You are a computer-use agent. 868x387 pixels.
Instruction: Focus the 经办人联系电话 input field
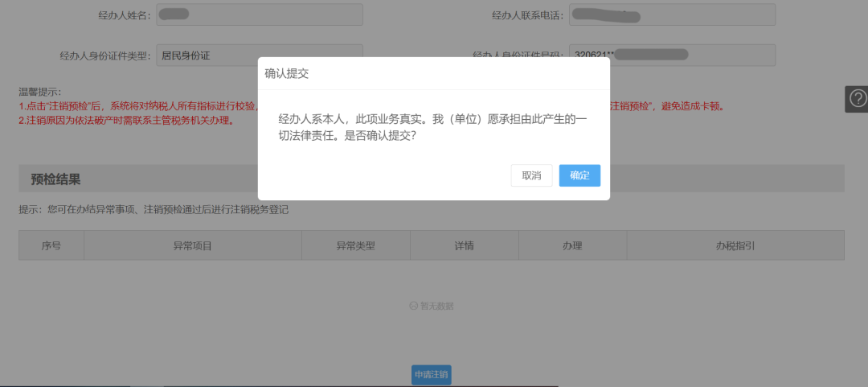671,14
